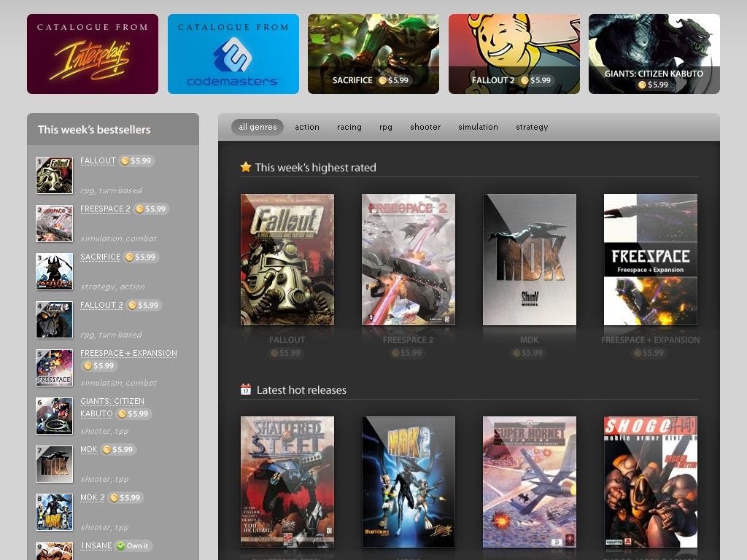Open Giants: Citizen Kabuto featured banner
Image resolution: width=747 pixels, height=560 pixels.
coord(654,54)
